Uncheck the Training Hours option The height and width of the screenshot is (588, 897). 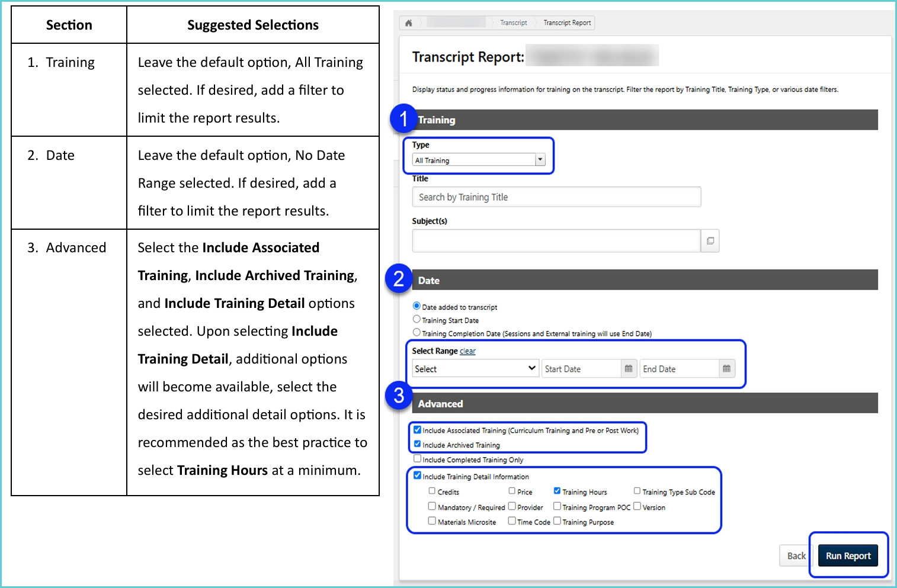coord(557,491)
